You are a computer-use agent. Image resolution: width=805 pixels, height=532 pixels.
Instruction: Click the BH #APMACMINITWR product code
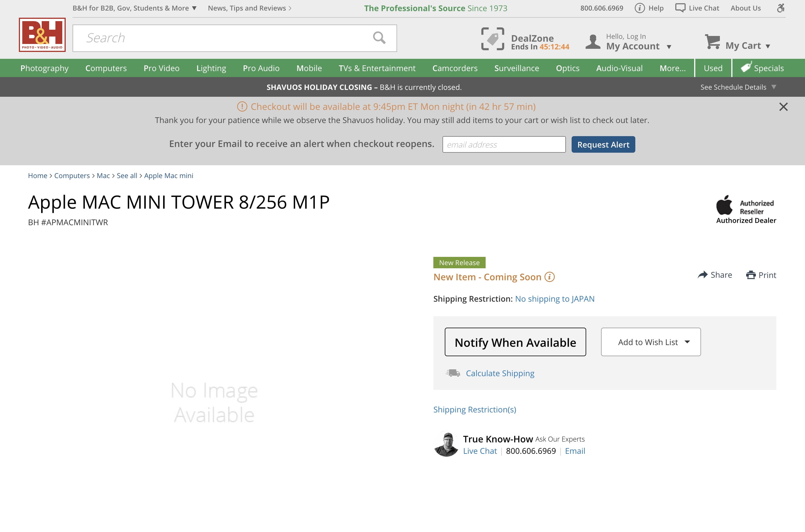click(x=68, y=222)
